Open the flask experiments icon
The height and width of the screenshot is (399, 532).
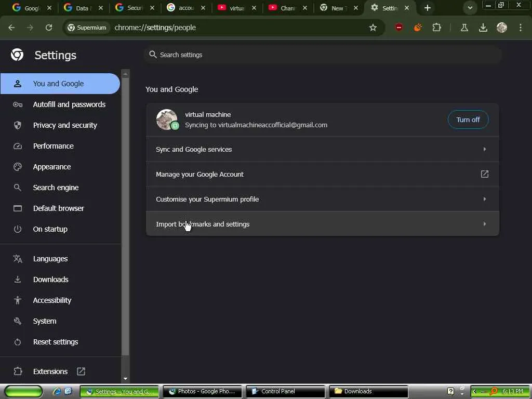[464, 28]
